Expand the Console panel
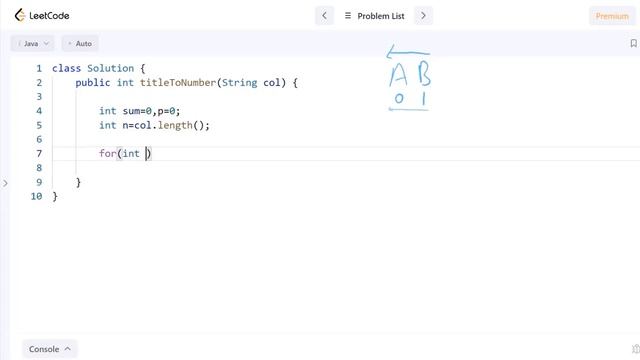640x360 pixels. [49, 349]
